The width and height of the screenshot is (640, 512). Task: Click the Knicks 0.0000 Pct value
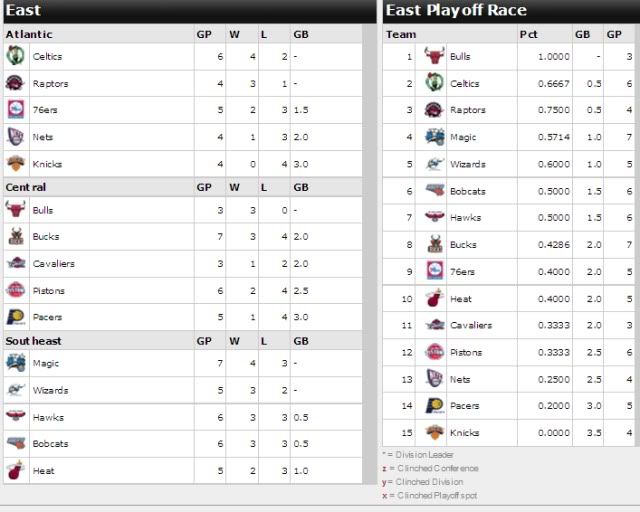pos(553,433)
